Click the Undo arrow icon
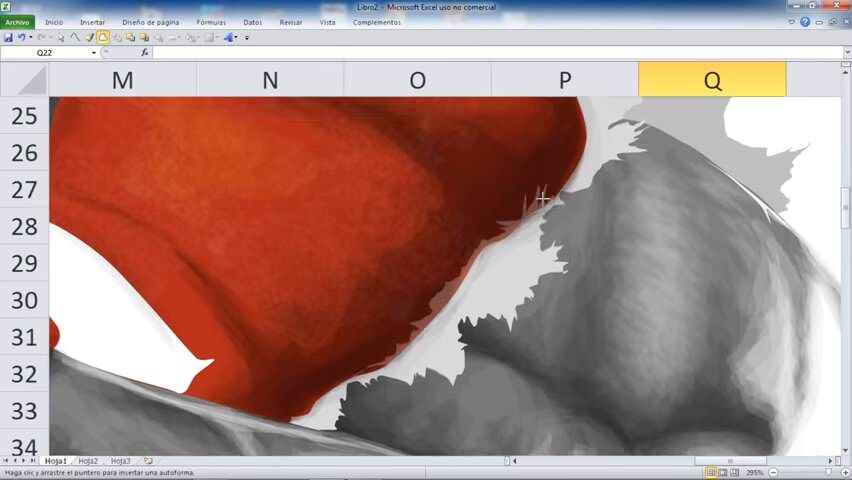 21,38
